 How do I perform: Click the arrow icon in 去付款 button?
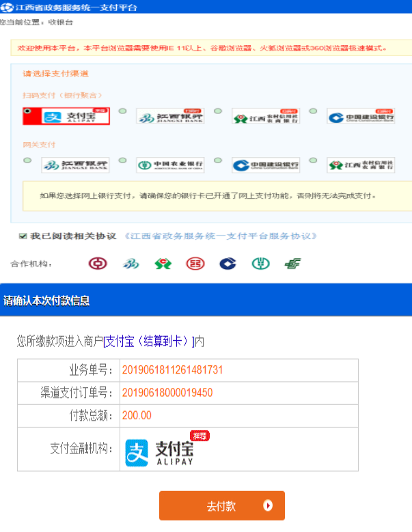tap(268, 505)
